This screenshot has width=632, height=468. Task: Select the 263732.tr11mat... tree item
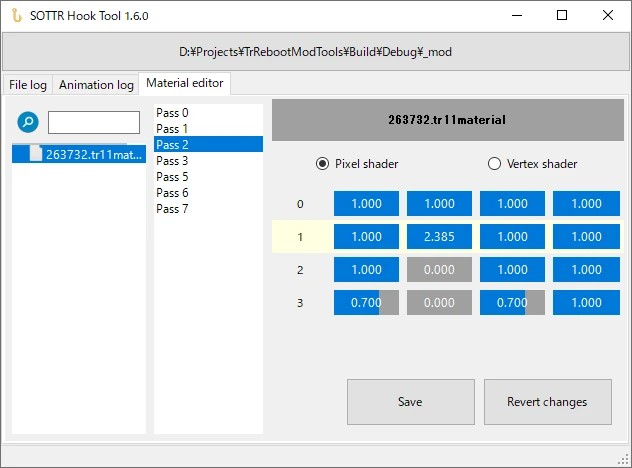79,154
